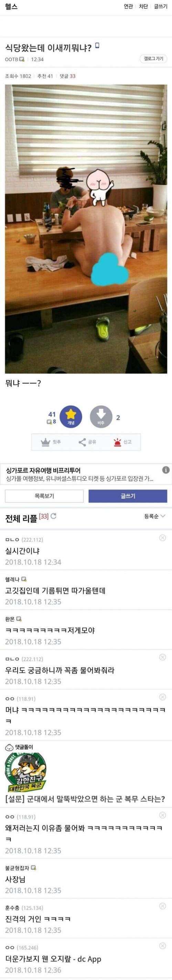Refresh comments with the reload icon

tap(54, 516)
